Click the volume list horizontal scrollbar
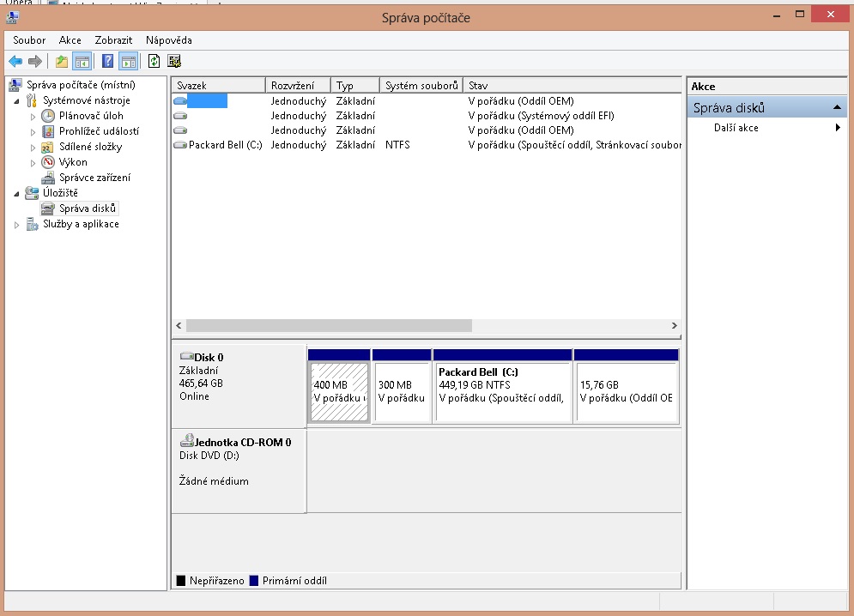This screenshot has width=854, height=616. 329,326
